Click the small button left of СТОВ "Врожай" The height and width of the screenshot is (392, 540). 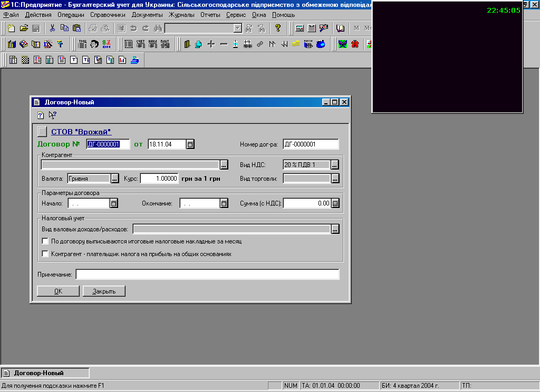(x=42, y=132)
